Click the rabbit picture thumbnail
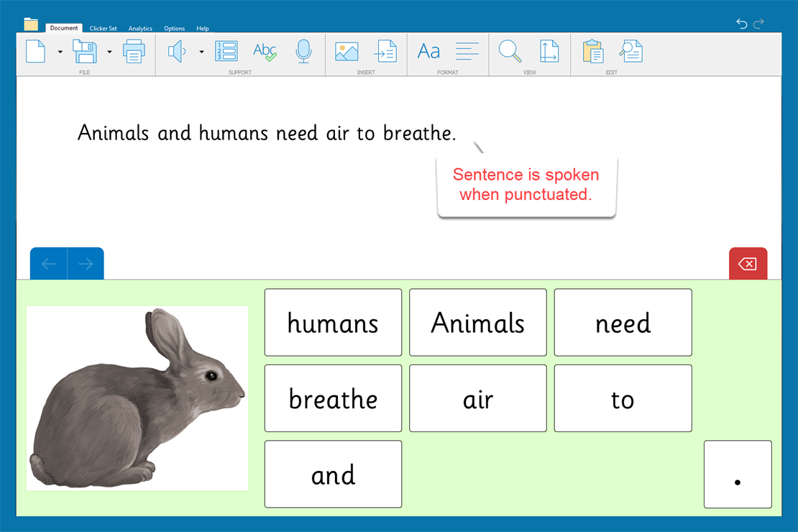The width and height of the screenshot is (798, 532). tap(137, 398)
